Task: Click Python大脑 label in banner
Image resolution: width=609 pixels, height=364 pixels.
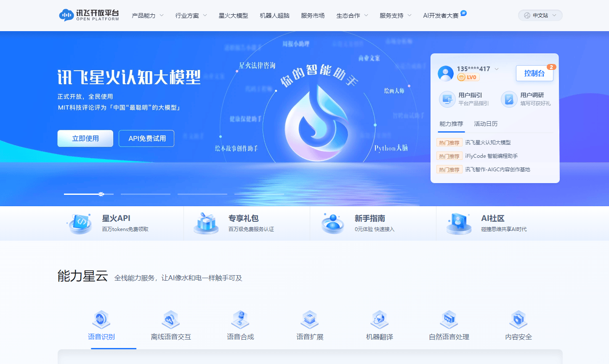Action: pos(391,148)
